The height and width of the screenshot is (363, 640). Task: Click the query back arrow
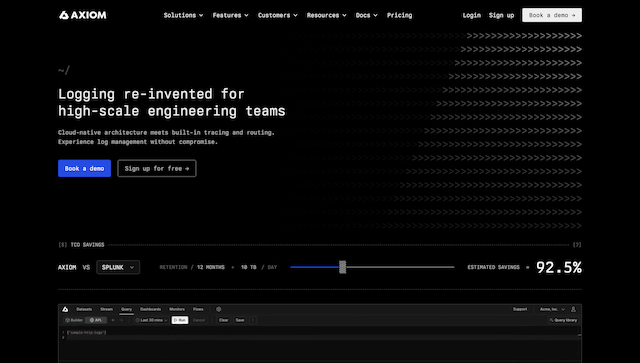point(113,320)
